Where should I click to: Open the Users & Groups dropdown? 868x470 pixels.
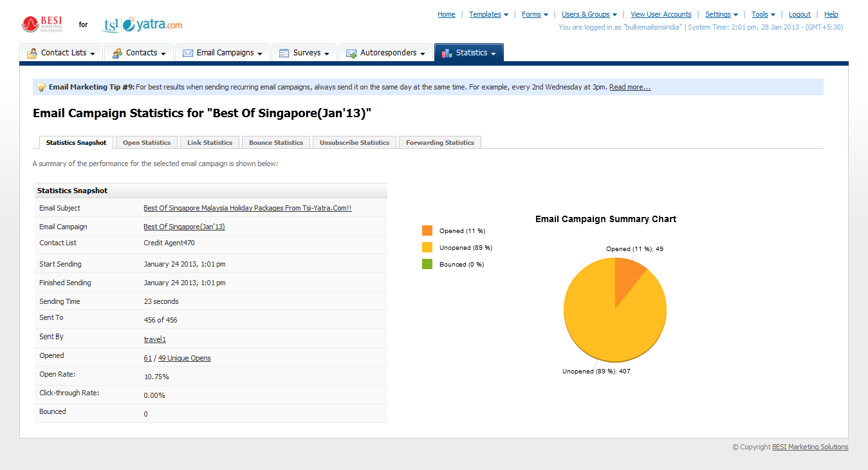[589, 14]
